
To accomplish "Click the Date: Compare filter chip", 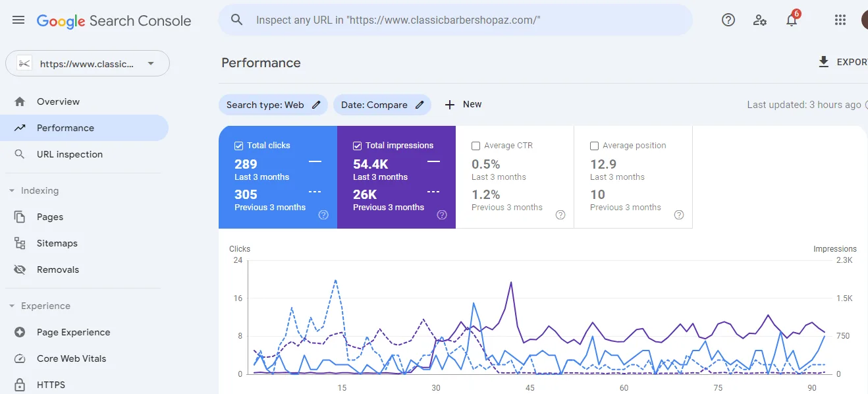I will click(x=382, y=105).
